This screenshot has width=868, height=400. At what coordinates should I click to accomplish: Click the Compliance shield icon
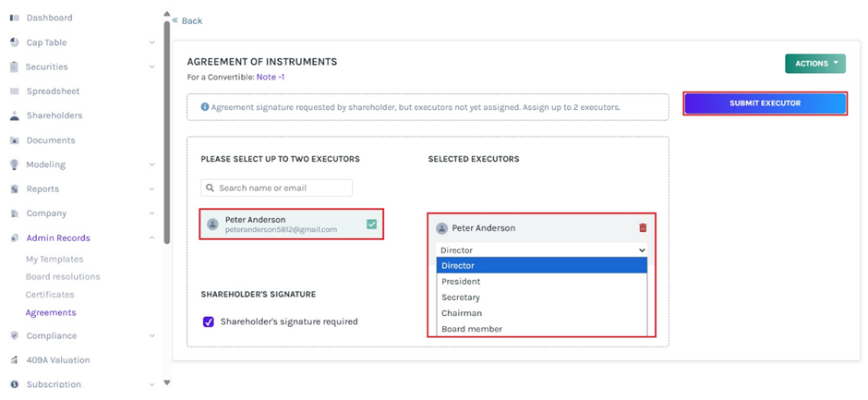(x=15, y=335)
